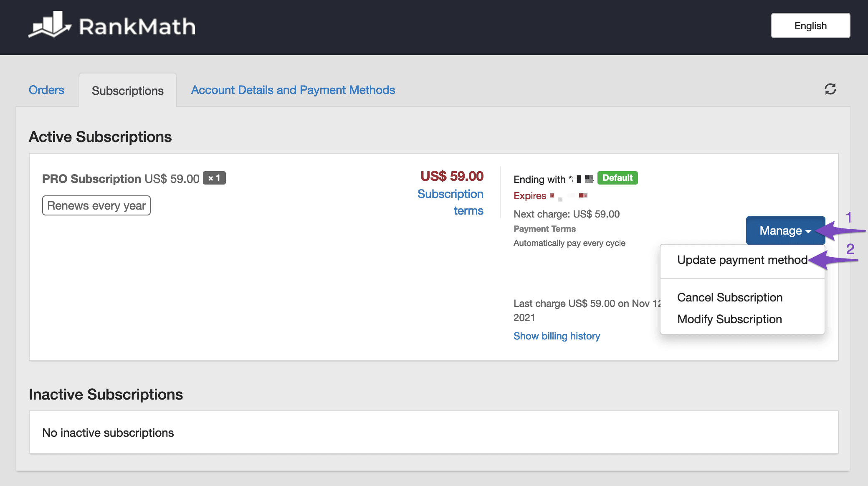Open the Subscription terms link
Image resolution: width=868 pixels, height=486 pixels.
450,202
